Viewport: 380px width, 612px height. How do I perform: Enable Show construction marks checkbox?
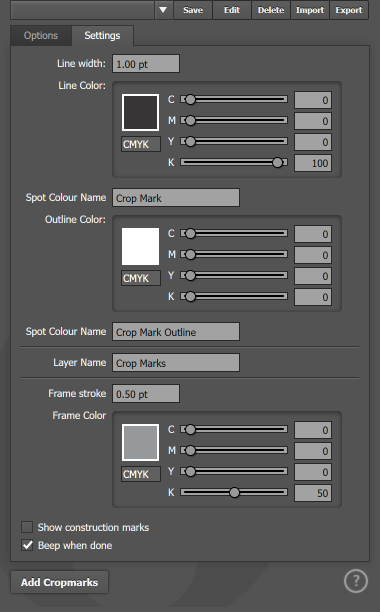pos(27,527)
